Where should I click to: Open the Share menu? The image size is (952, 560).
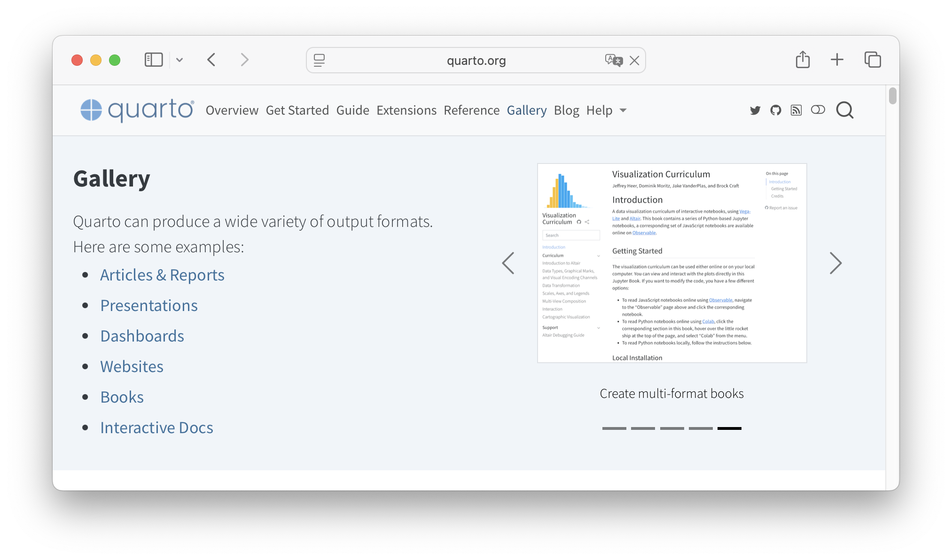803,60
